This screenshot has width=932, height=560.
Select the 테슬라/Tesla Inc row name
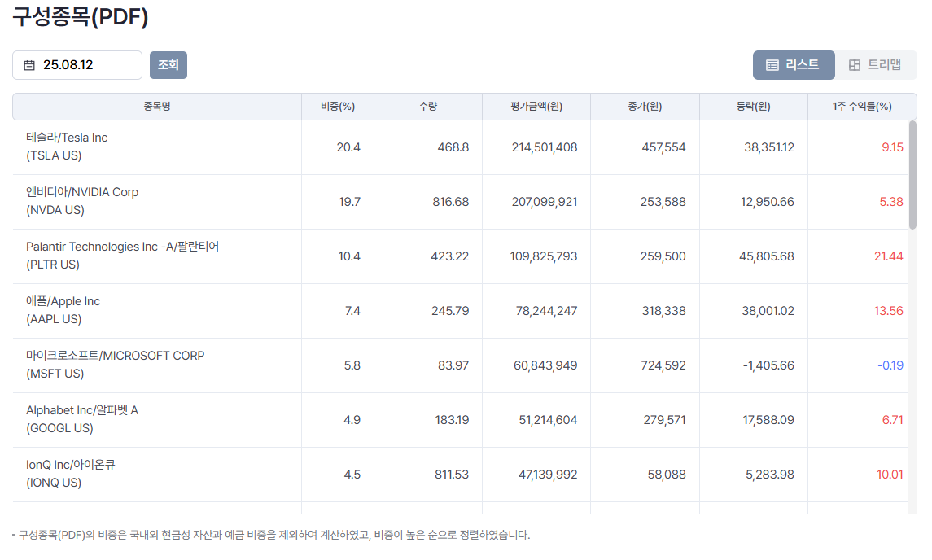67,147
